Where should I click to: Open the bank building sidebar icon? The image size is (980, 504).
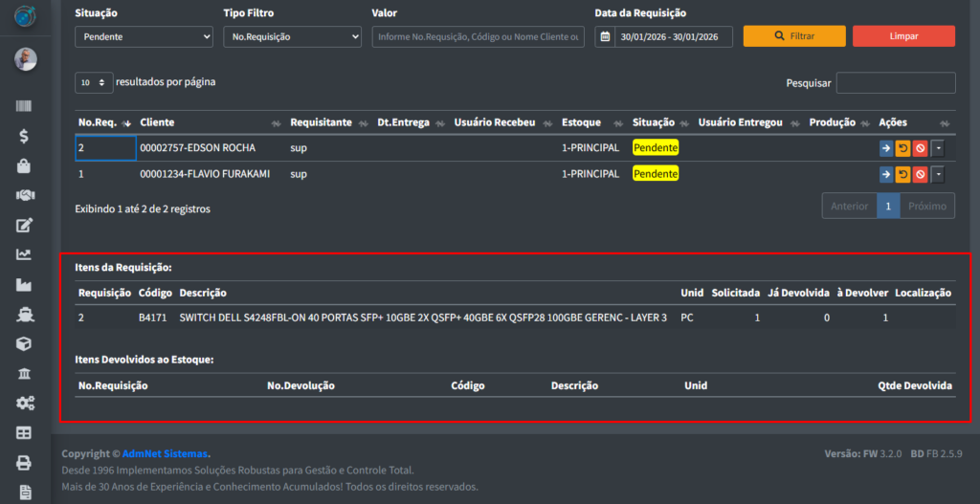click(25, 373)
